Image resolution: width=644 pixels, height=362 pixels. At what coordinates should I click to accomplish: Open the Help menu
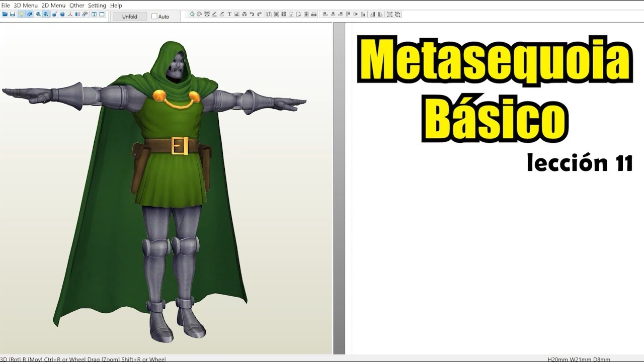(x=116, y=5)
